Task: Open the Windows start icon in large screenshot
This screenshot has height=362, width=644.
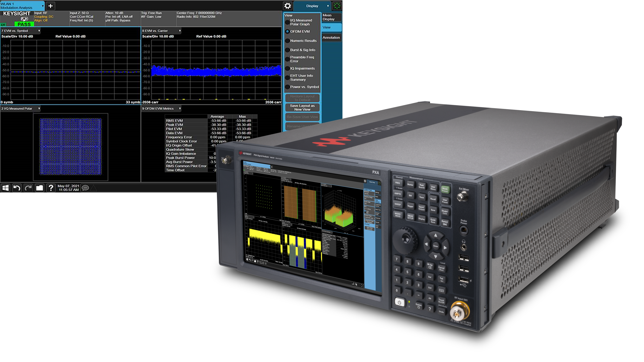Action: pos(5,188)
